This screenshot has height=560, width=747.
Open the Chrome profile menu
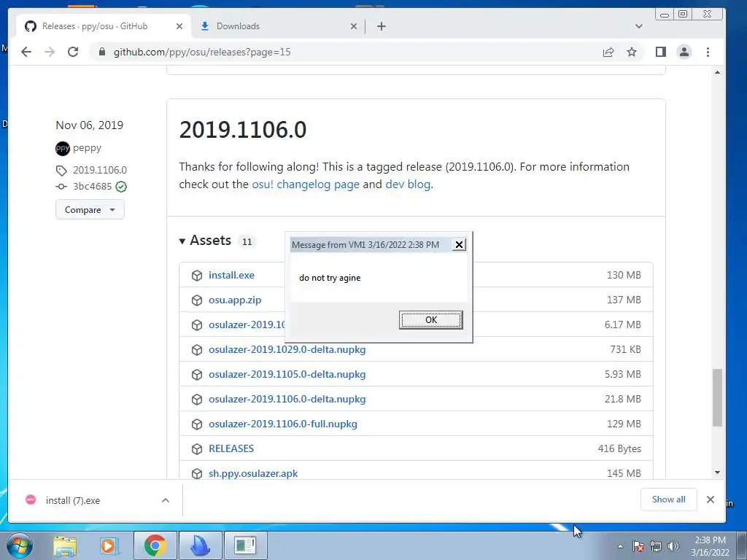coord(684,52)
